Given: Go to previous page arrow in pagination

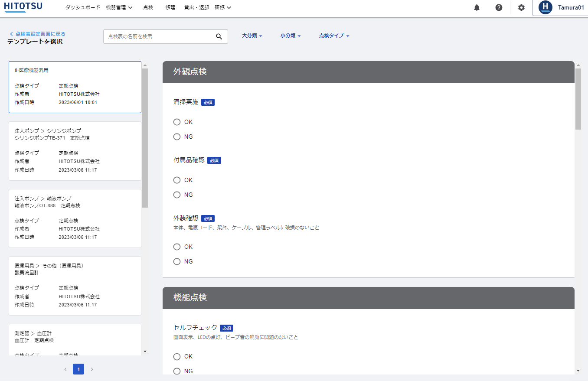Looking at the screenshot, I should coord(65,369).
